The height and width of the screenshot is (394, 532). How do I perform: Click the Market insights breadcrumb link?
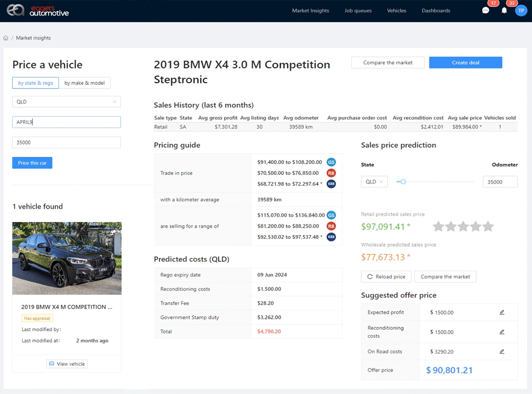point(33,38)
